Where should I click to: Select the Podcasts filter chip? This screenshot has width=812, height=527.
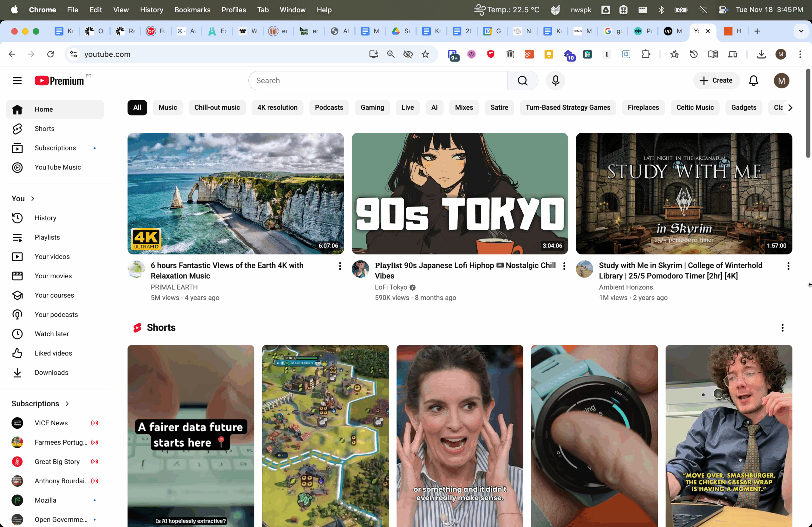[329, 107]
